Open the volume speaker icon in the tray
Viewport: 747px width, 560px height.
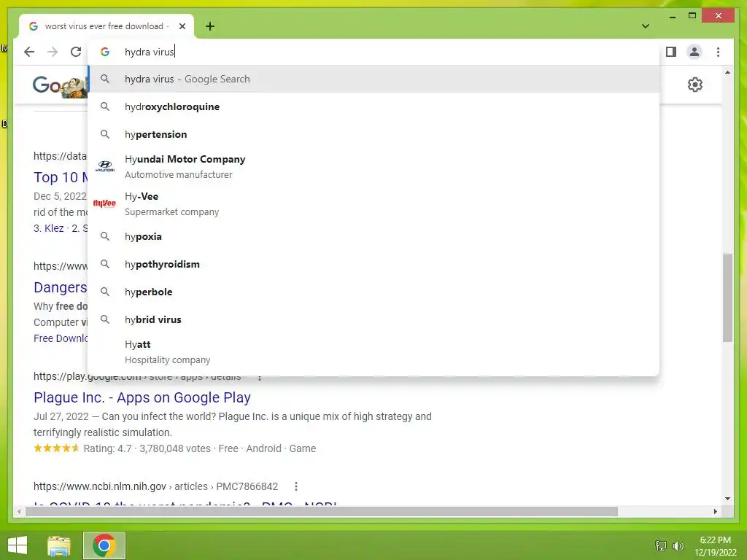pos(678,545)
